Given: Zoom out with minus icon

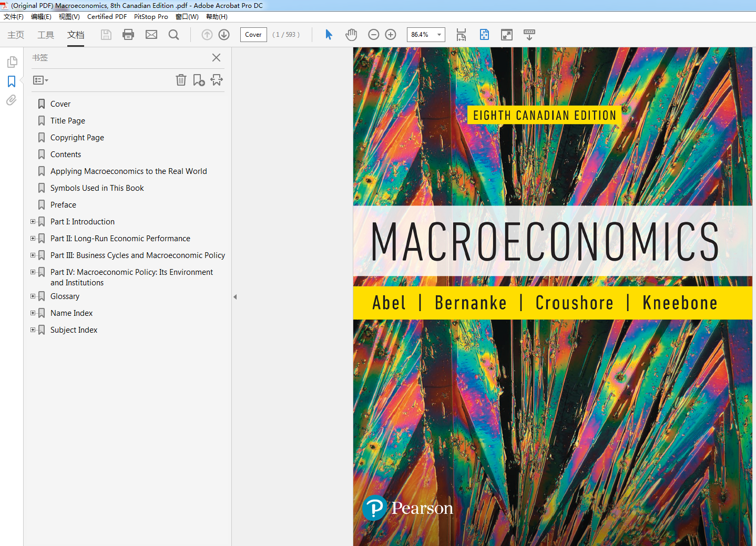Looking at the screenshot, I should click(x=374, y=35).
